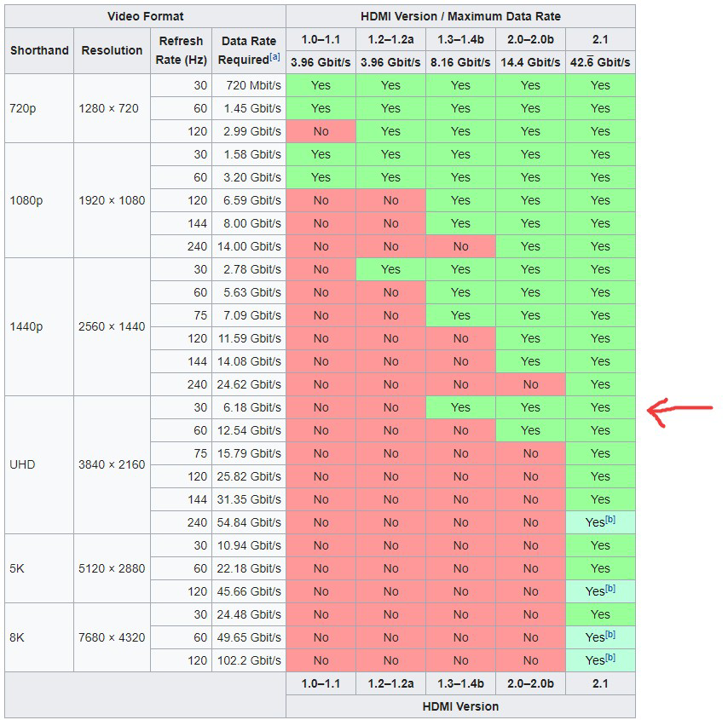Click the 6.18 Gbit/s data rate cell

click(x=249, y=407)
